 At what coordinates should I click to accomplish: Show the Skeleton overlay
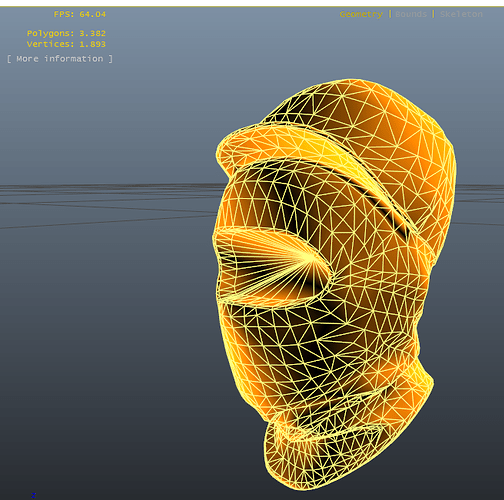tap(461, 14)
